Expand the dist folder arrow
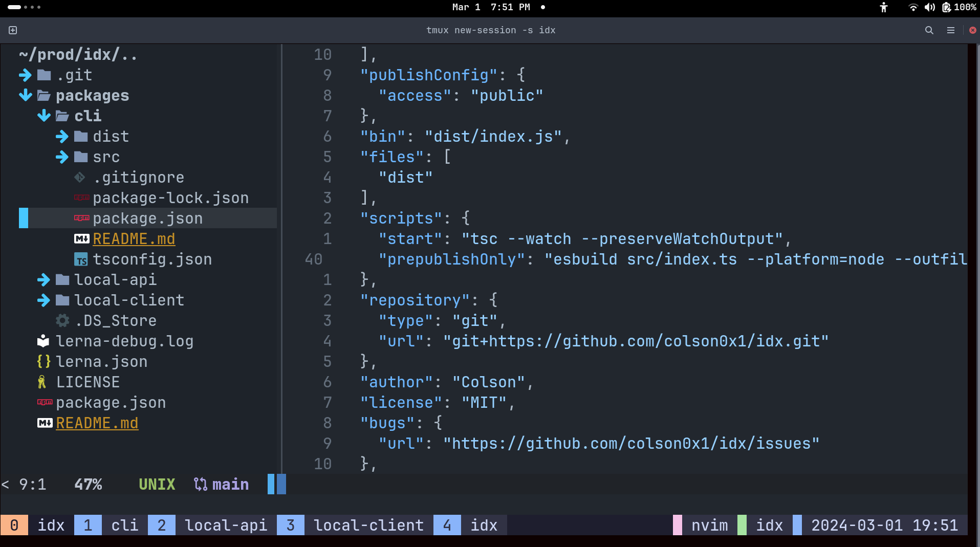The width and height of the screenshot is (980, 547). (x=62, y=137)
